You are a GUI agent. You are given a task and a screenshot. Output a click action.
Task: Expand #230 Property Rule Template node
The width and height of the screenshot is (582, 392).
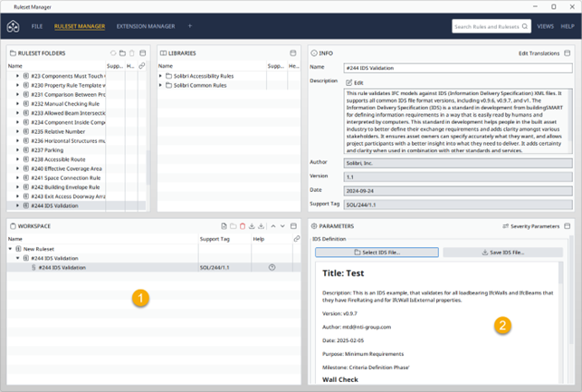(17, 85)
